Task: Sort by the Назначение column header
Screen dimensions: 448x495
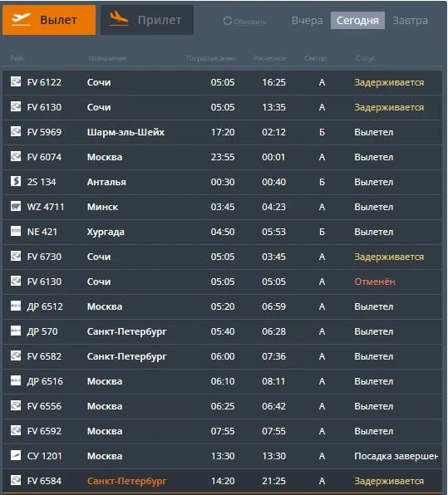Action: pos(107,58)
